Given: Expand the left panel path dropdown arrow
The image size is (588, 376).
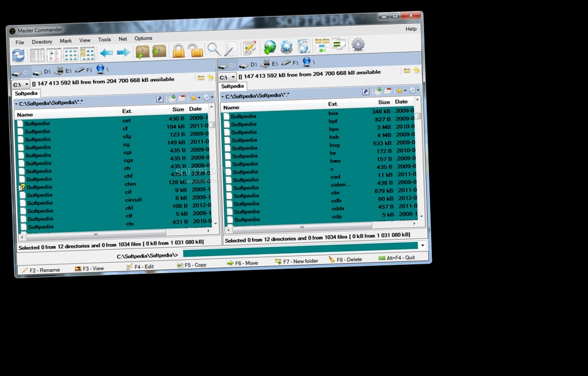Looking at the screenshot, I should coord(16,104).
